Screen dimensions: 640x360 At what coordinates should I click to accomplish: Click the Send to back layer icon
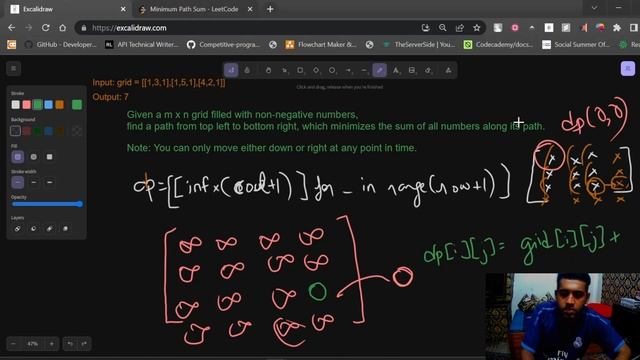(x=18, y=229)
